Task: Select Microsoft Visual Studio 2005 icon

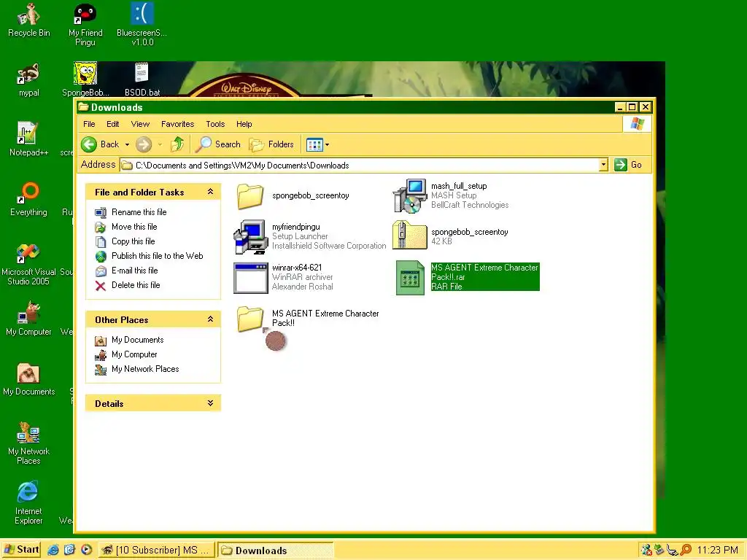Action: coord(28,264)
